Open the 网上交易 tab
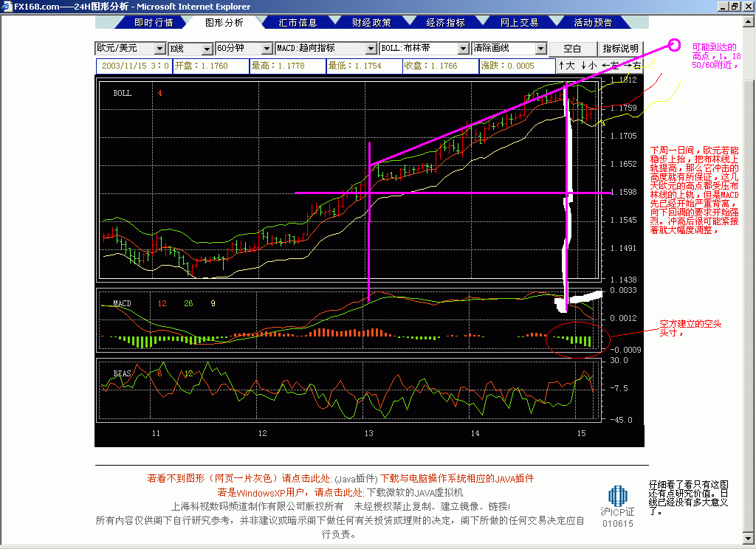The image size is (756, 549). coord(519,23)
